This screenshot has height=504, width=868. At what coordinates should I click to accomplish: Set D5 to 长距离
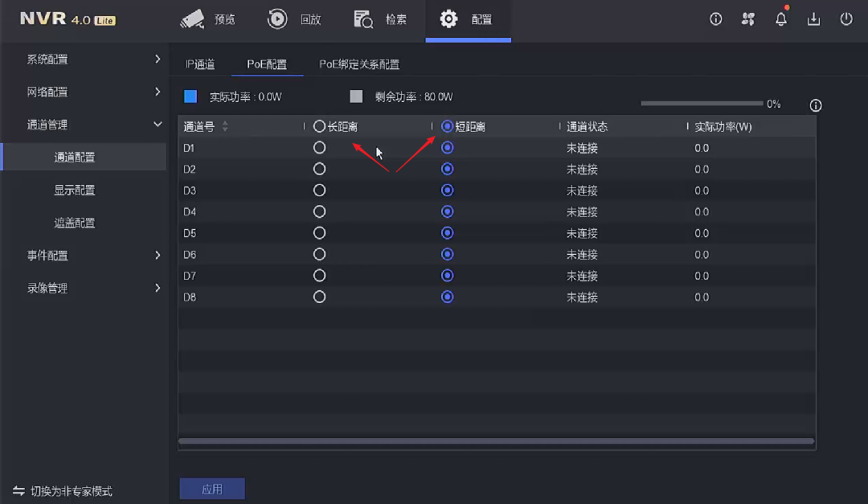[319, 233]
